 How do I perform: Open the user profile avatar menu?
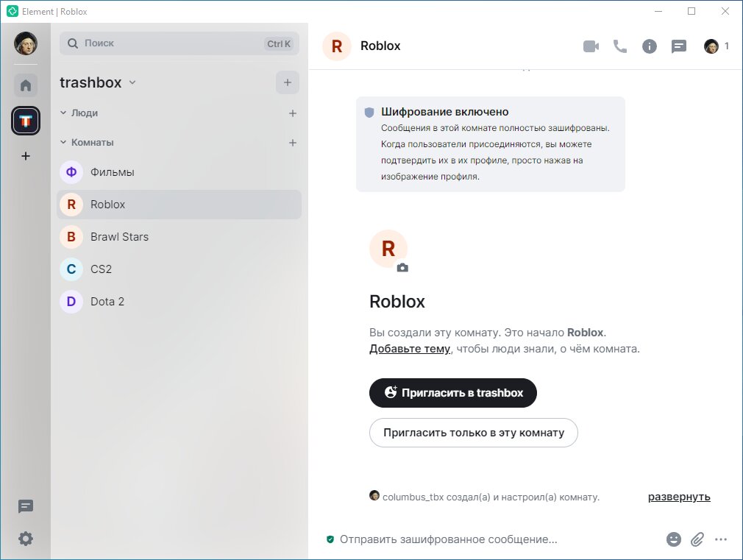point(26,43)
